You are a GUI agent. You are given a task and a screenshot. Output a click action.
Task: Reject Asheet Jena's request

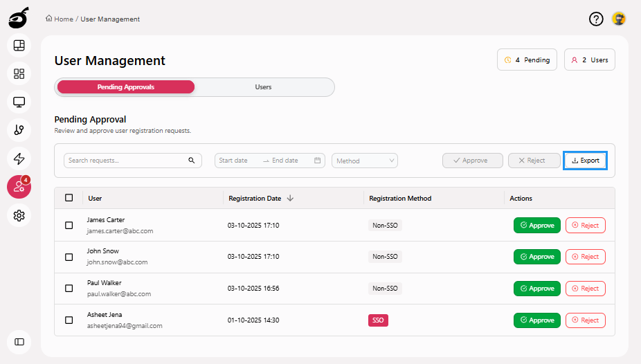pyautogui.click(x=586, y=320)
